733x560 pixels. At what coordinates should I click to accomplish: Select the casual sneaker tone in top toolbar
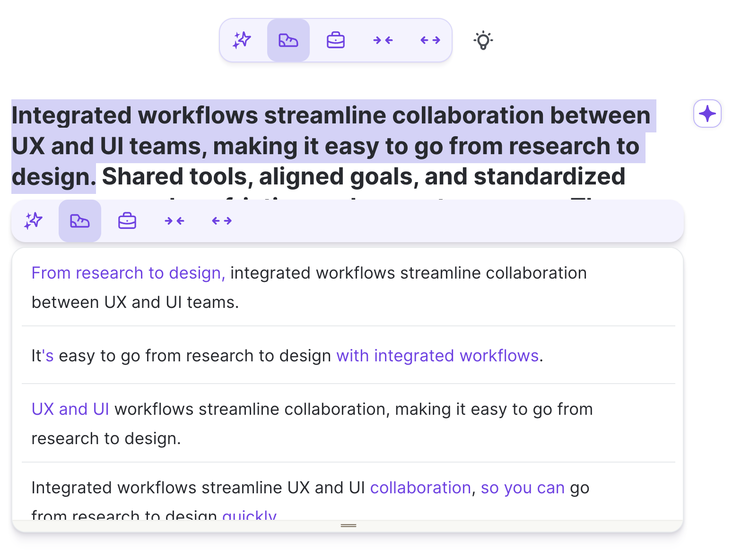coord(288,40)
